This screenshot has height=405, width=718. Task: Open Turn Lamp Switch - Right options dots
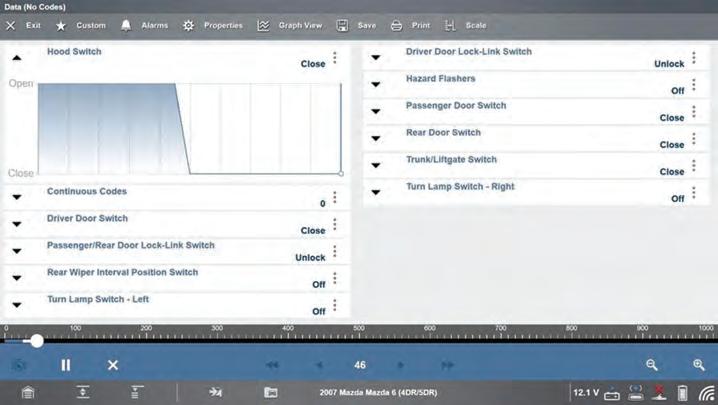(x=694, y=193)
